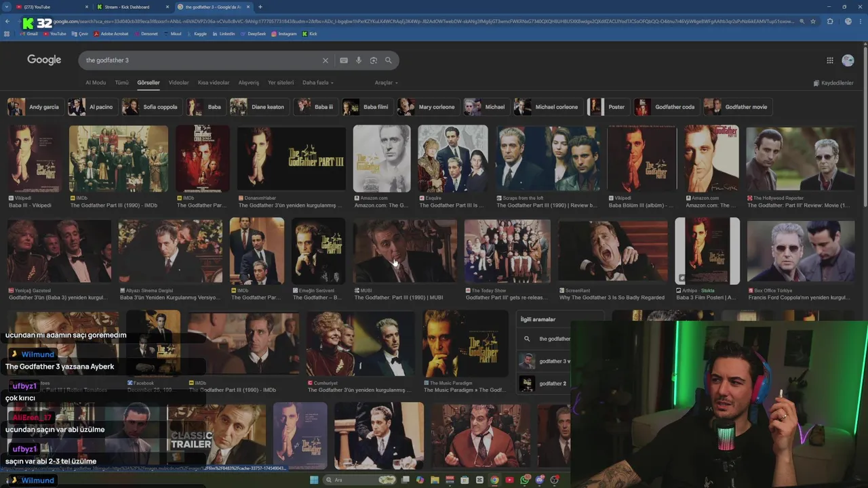Open Kaydedilenler saved items
The width and height of the screenshot is (868, 488).
point(833,83)
